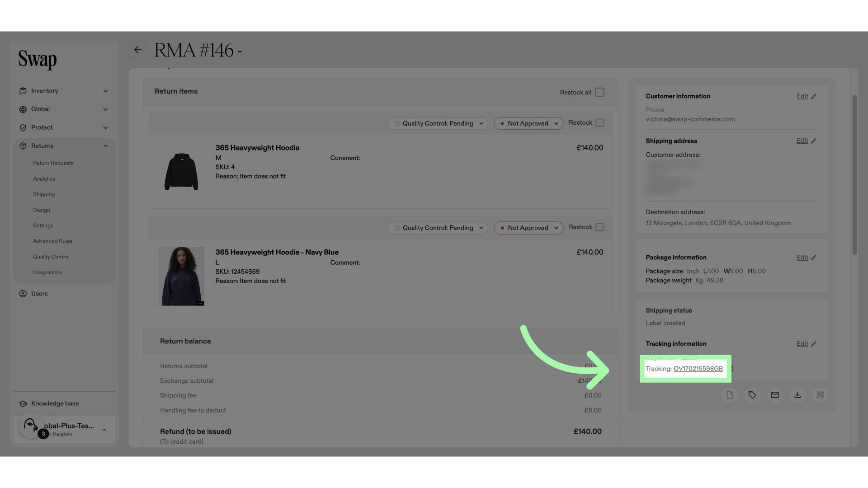Click Edit link for Shipping address
Screen dimensions: 868x488
802,141
